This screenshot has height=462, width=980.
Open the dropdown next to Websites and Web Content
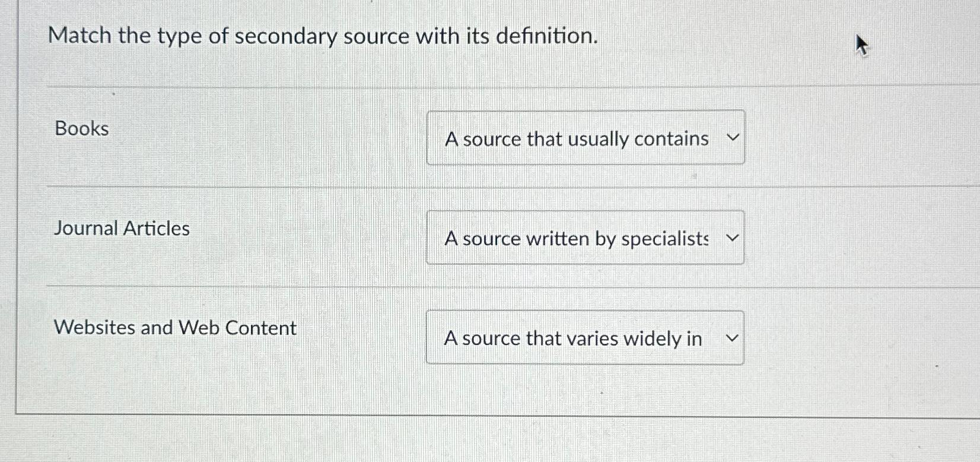586,337
